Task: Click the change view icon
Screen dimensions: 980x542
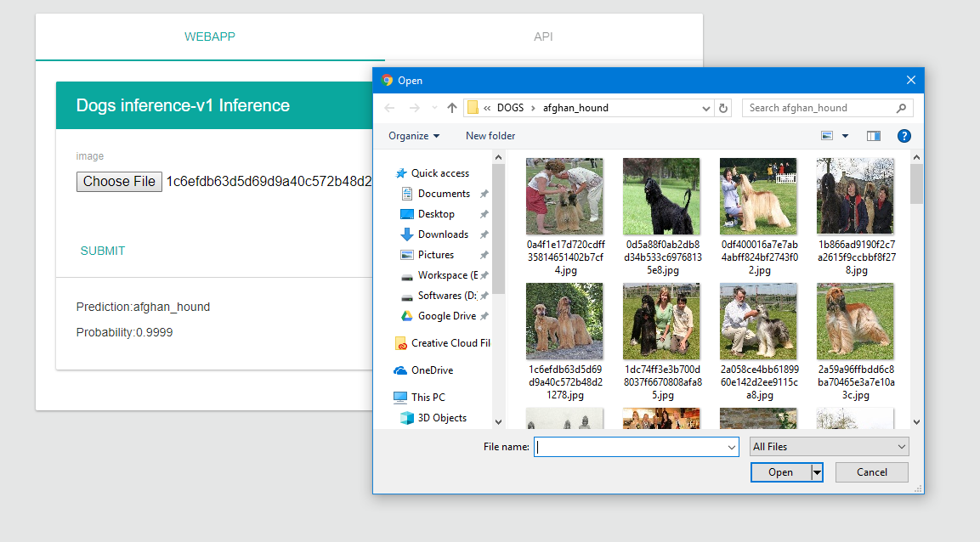Action: (827, 136)
